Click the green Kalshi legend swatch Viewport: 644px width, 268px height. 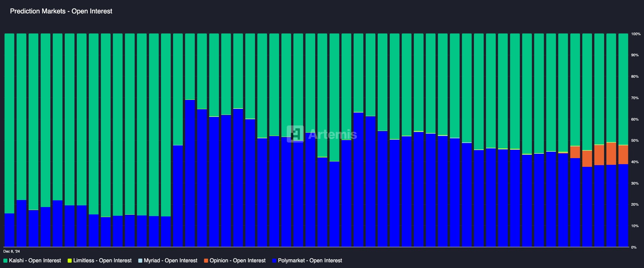click(x=5, y=261)
